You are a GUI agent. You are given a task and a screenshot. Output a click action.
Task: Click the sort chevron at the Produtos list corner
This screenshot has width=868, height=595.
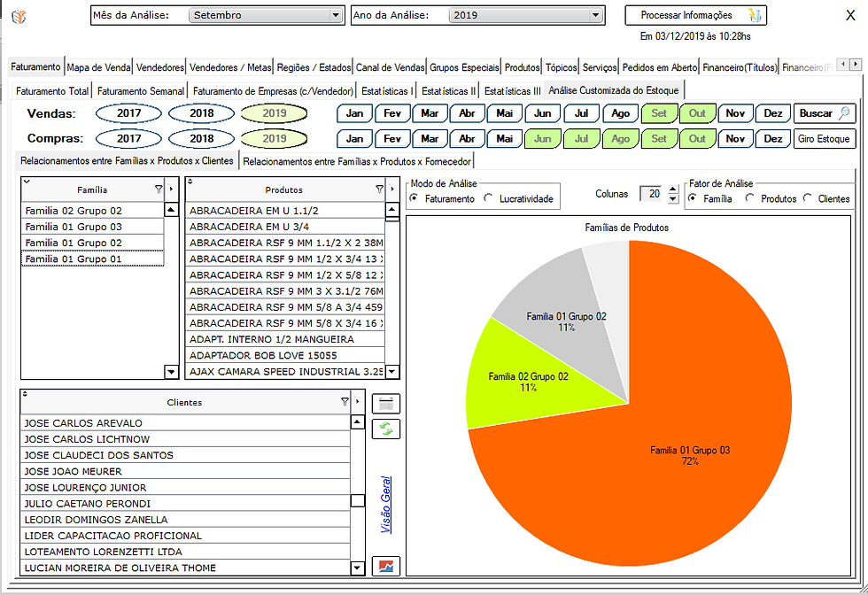(190, 182)
